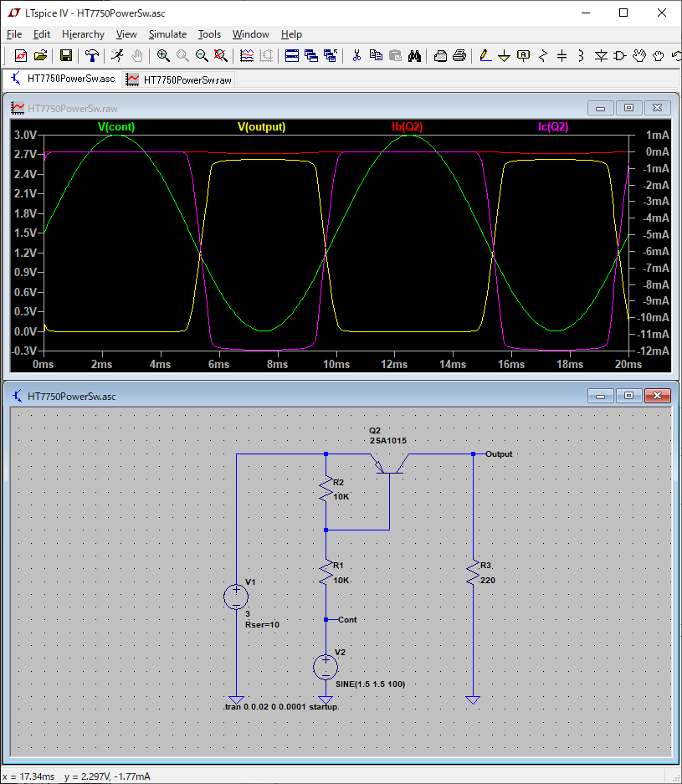682x784 pixels.
Task: Click the Label Net tool
Action: coord(524,55)
